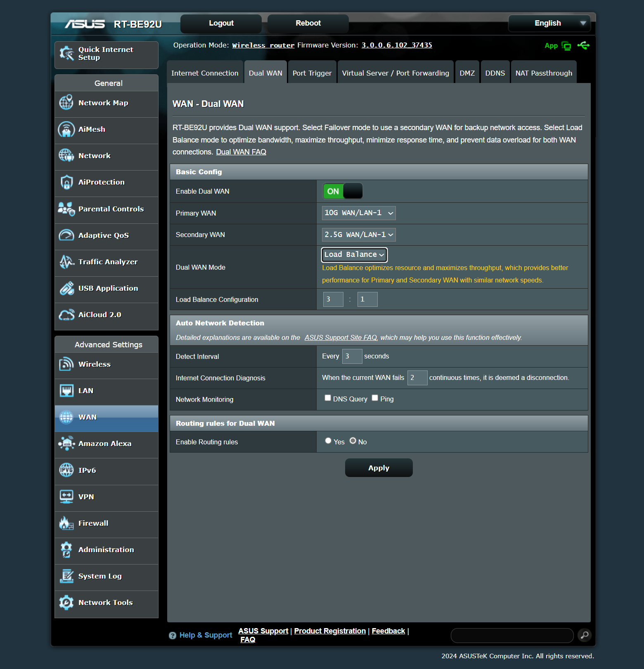Click the Wireless router operation mode link
Screen dimensions: 644x669
tap(263, 45)
